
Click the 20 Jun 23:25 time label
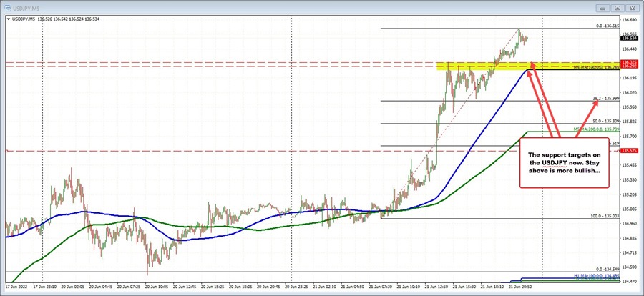click(x=296, y=285)
